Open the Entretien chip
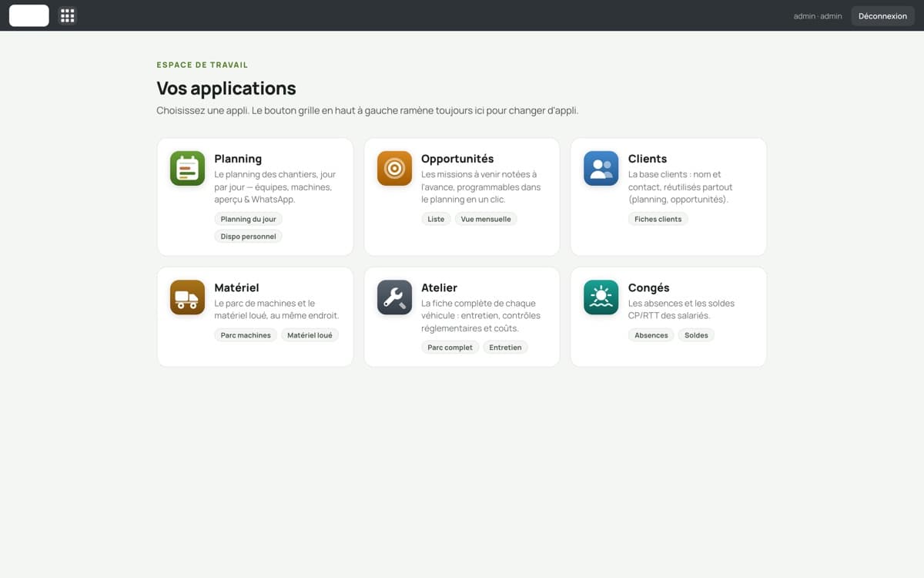Viewport: 924px width, 578px height. pyautogui.click(x=505, y=348)
